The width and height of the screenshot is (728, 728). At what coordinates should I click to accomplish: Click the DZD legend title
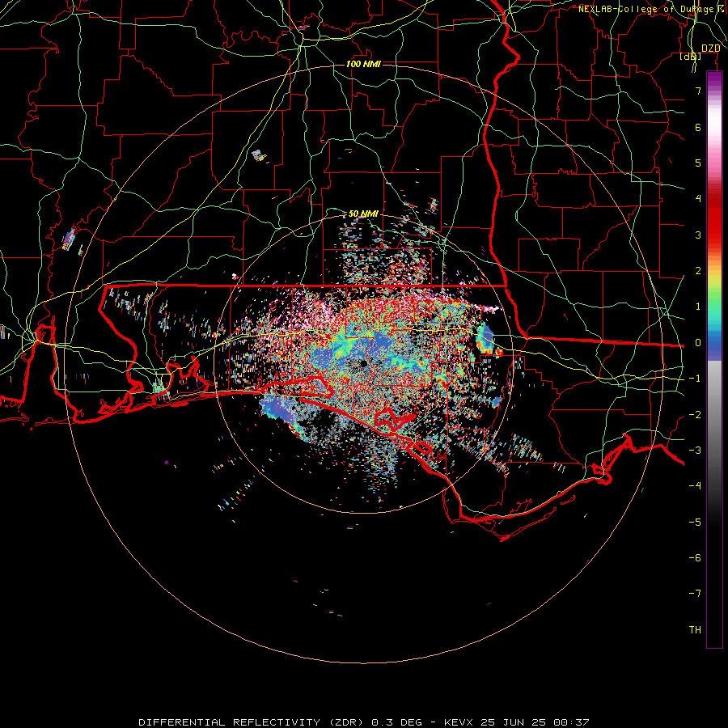(711, 49)
